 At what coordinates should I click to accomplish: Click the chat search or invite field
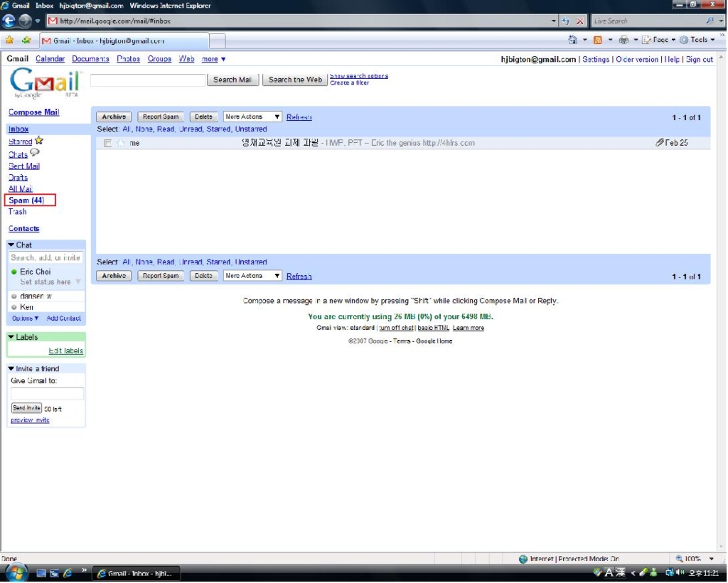pyautogui.click(x=45, y=257)
